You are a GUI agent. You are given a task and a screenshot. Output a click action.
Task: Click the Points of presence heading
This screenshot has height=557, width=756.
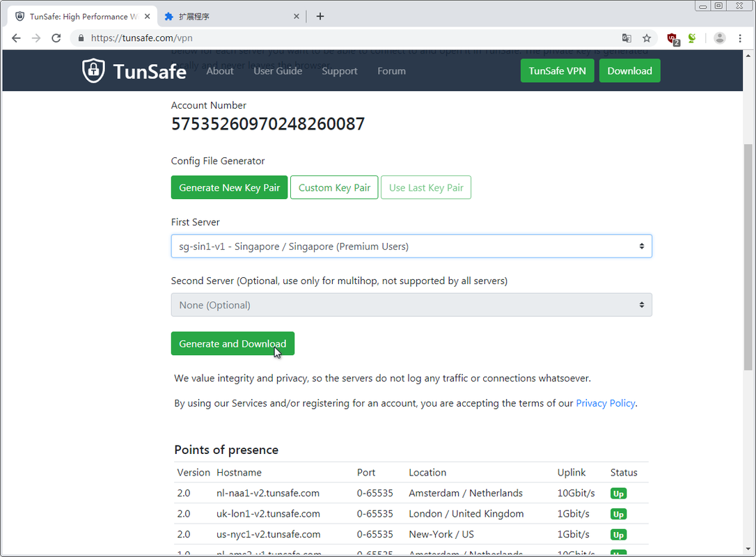(x=226, y=450)
